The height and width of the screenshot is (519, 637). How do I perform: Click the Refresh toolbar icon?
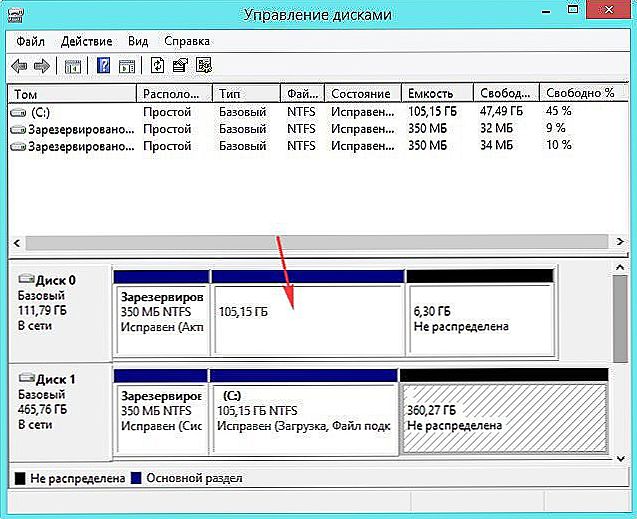coord(158,65)
